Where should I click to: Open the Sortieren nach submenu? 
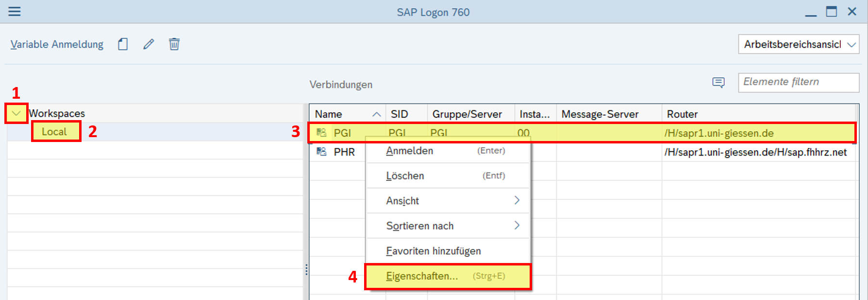(x=448, y=226)
